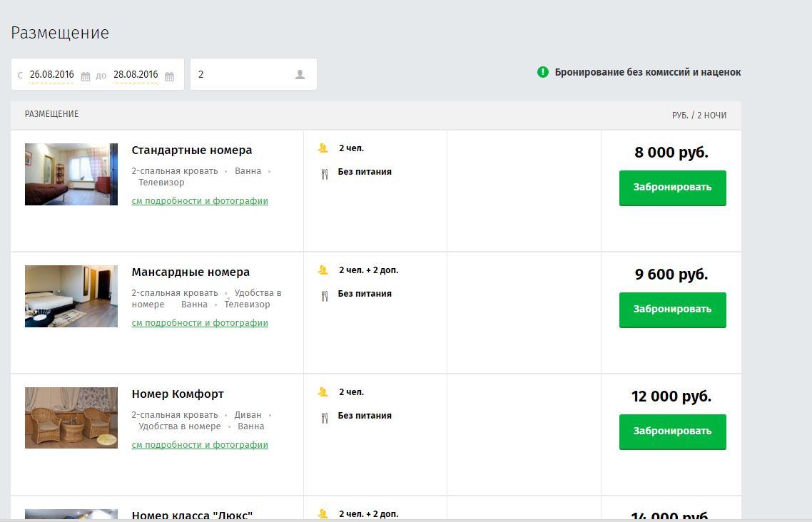Viewport: 812px width, 522px height.
Task: Click guests icon in Номер класса Люкс row
Action: [323, 513]
